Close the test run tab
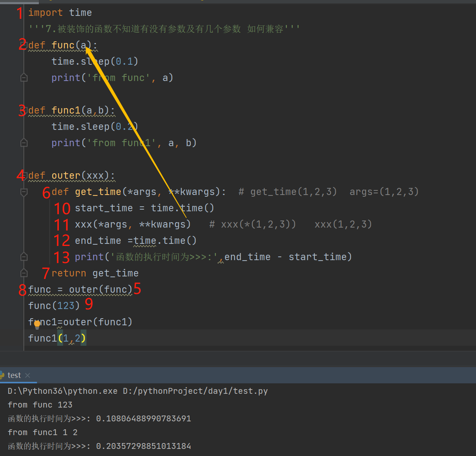This screenshot has width=476, height=456. coord(28,375)
